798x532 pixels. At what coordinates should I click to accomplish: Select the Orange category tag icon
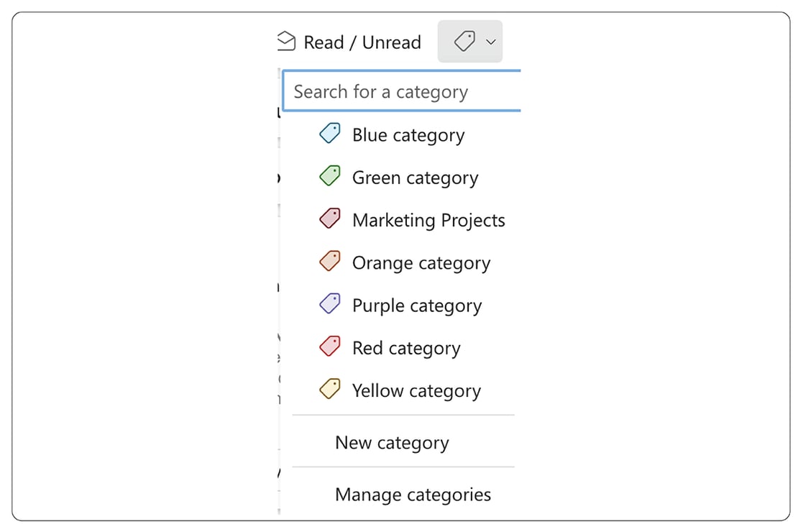click(329, 260)
